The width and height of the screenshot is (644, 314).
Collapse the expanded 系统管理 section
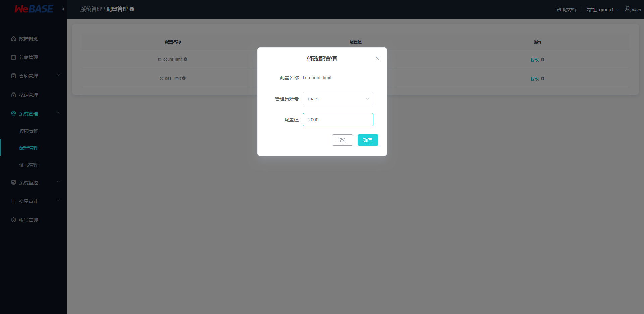(x=58, y=113)
